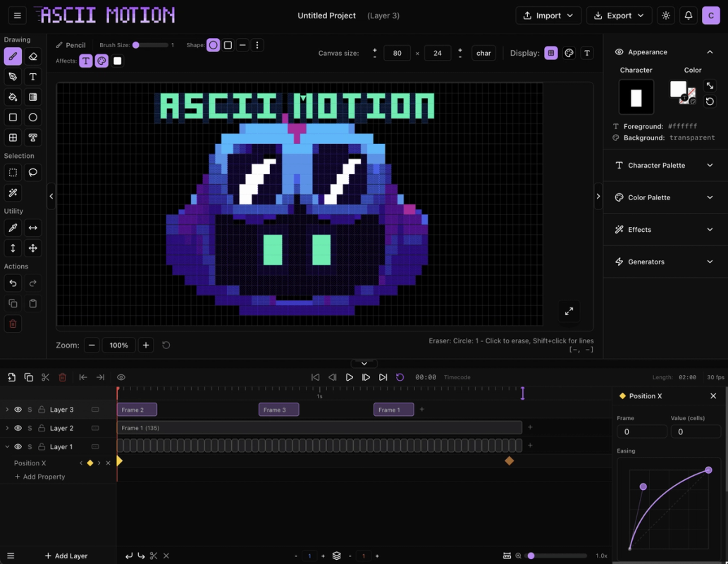
Task: Close the Position X panel
Action: click(x=713, y=396)
